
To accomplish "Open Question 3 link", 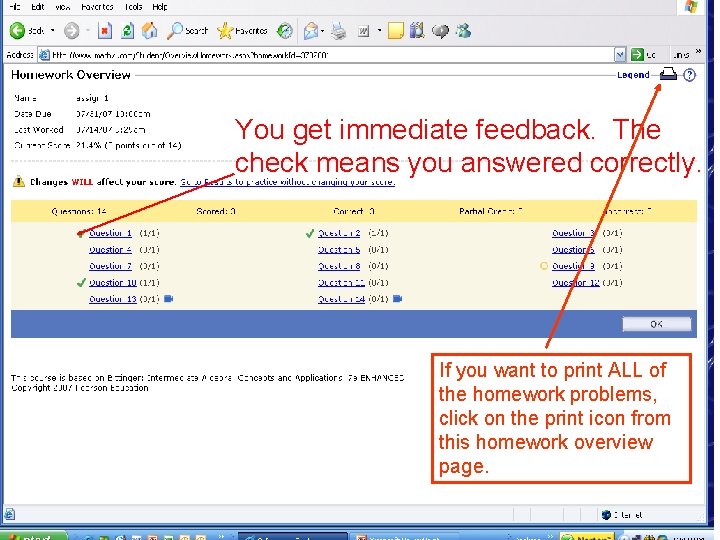I will click(574, 233).
